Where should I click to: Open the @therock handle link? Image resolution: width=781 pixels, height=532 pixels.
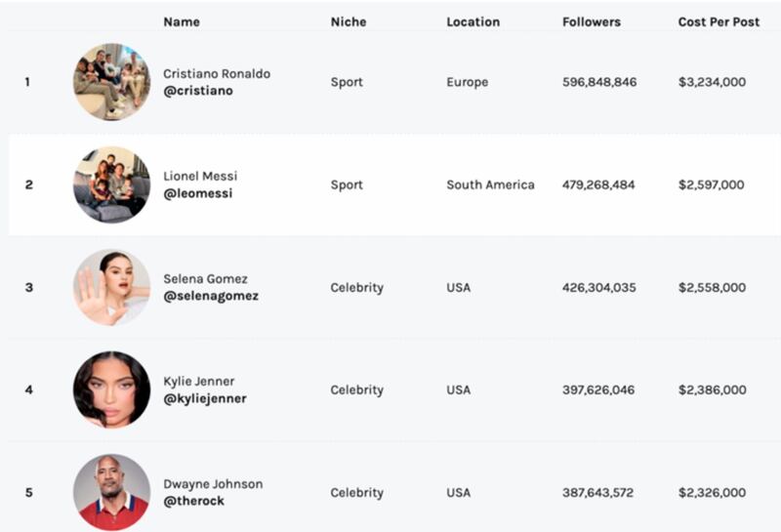(195, 501)
